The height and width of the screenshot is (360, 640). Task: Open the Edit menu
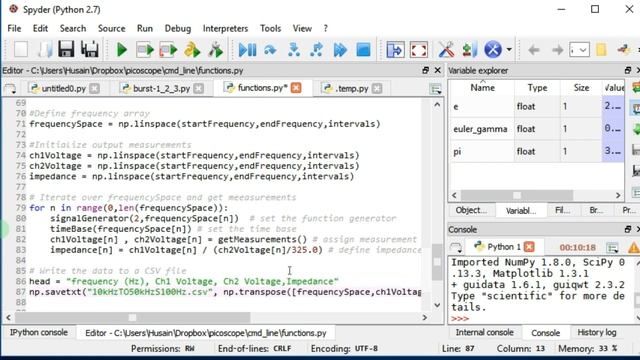click(40, 28)
